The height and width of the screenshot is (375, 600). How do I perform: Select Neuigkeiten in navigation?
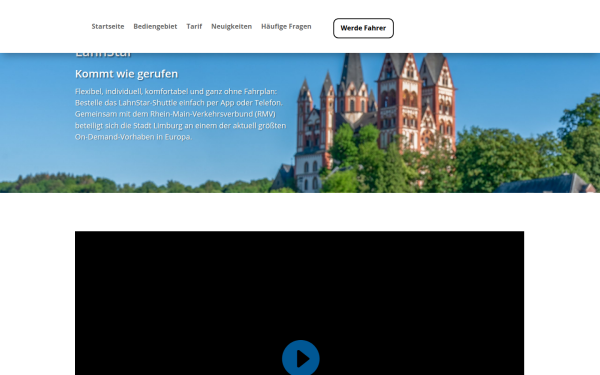pyautogui.click(x=232, y=26)
